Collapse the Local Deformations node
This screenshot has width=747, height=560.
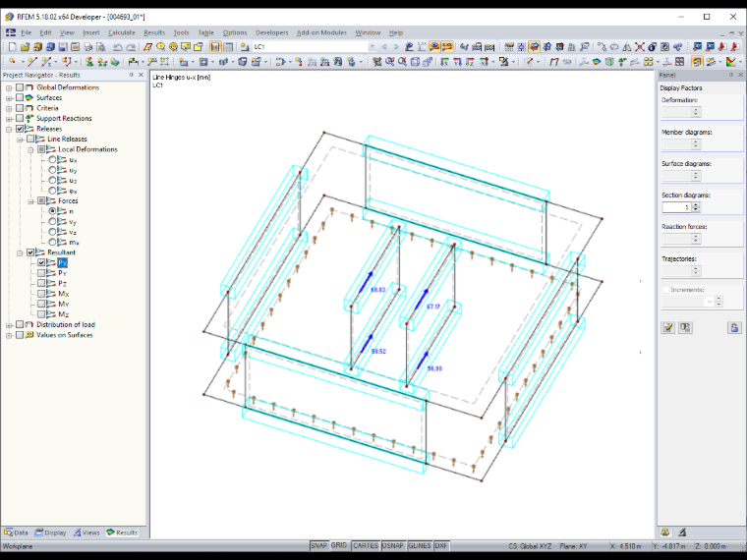31,149
